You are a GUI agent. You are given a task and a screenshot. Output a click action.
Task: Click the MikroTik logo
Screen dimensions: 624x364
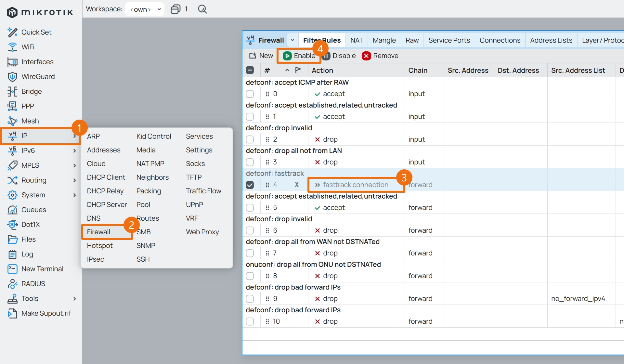pos(40,12)
